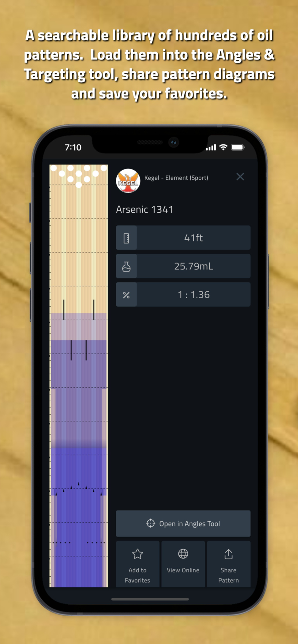Viewport: 298px width, 644px height.
Task: Tap the star Add to Favorites icon
Action: pos(138,554)
